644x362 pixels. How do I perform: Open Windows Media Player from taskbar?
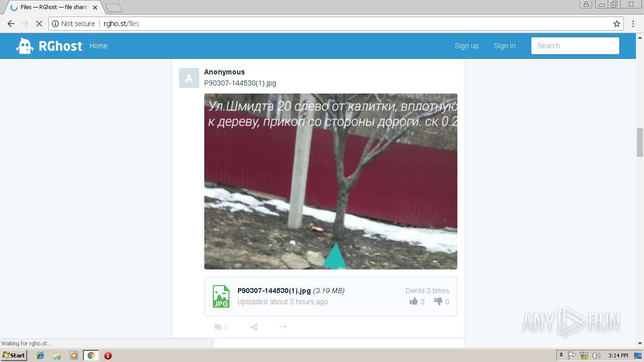pos(73,355)
